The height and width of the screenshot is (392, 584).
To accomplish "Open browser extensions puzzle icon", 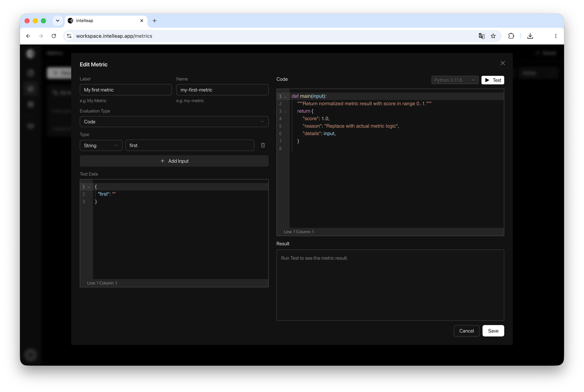I will tap(511, 36).
